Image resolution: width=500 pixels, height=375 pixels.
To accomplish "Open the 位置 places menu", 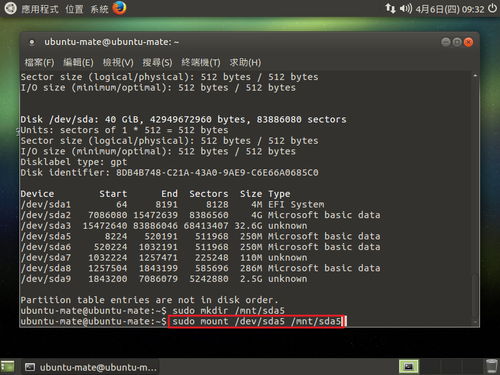I will [x=74, y=9].
